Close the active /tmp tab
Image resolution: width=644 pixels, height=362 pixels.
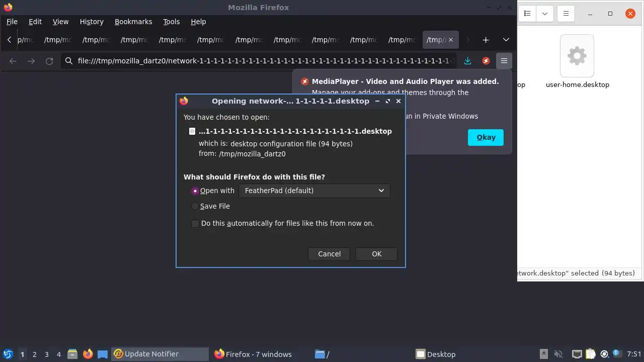pos(451,40)
